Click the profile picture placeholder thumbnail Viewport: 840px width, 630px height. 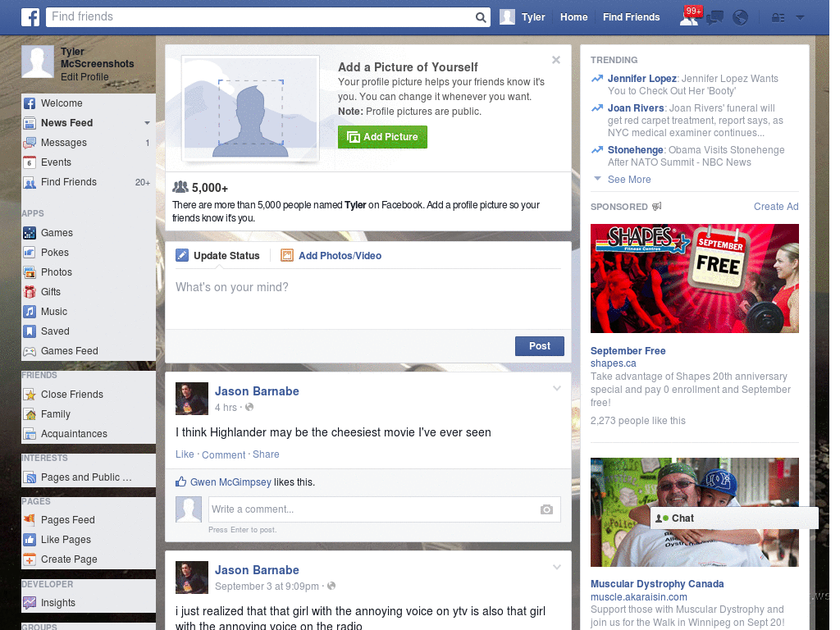(251, 108)
